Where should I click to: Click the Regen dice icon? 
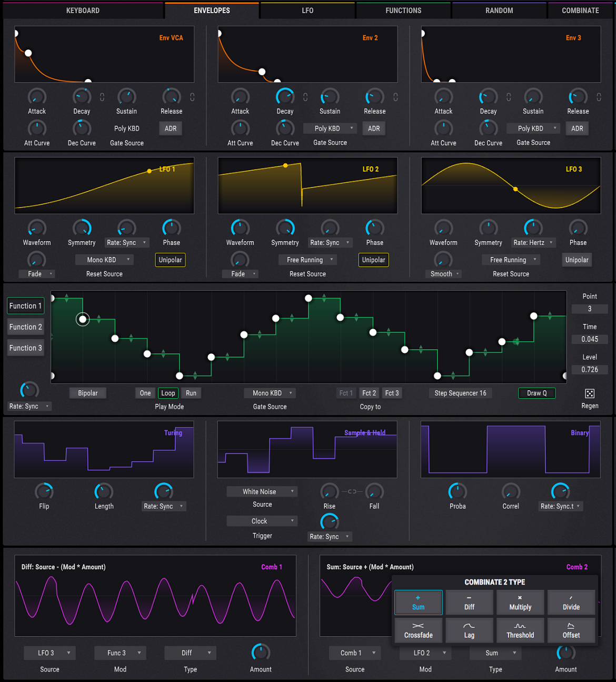(x=590, y=393)
